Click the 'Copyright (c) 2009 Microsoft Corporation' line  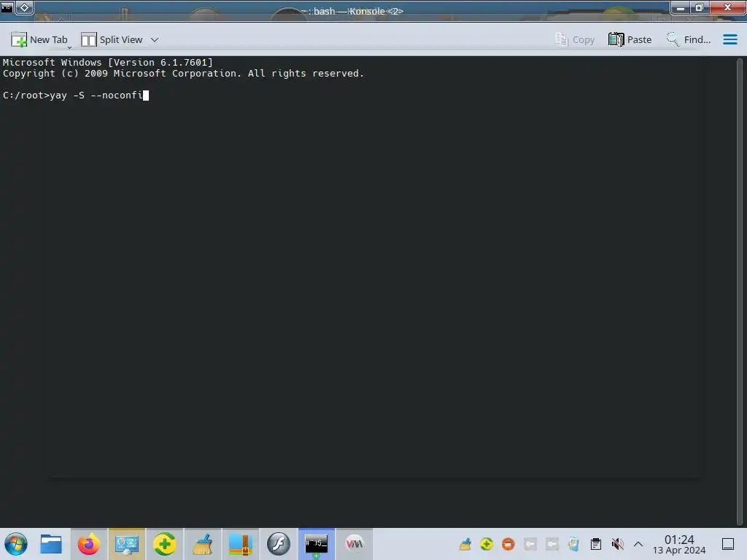click(183, 74)
